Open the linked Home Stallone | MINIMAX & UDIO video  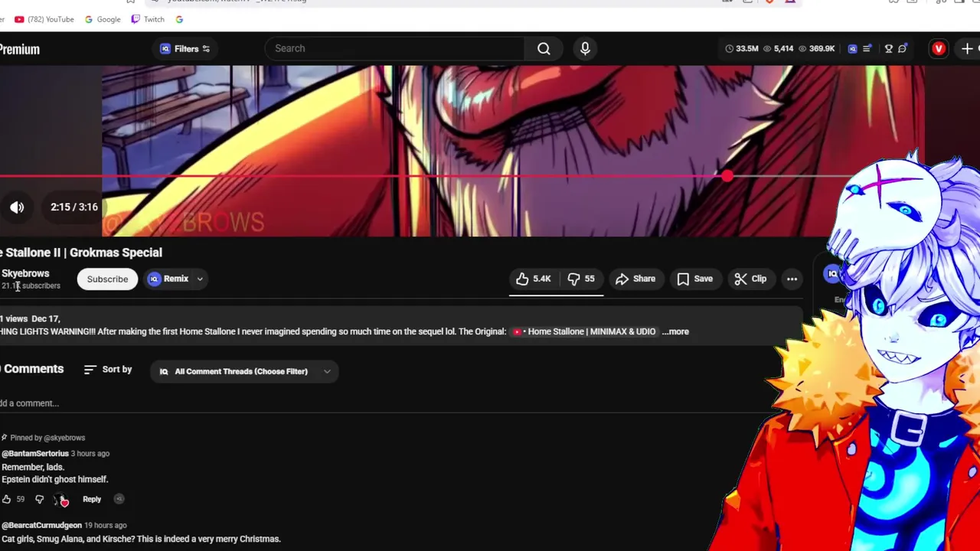[x=584, y=331]
